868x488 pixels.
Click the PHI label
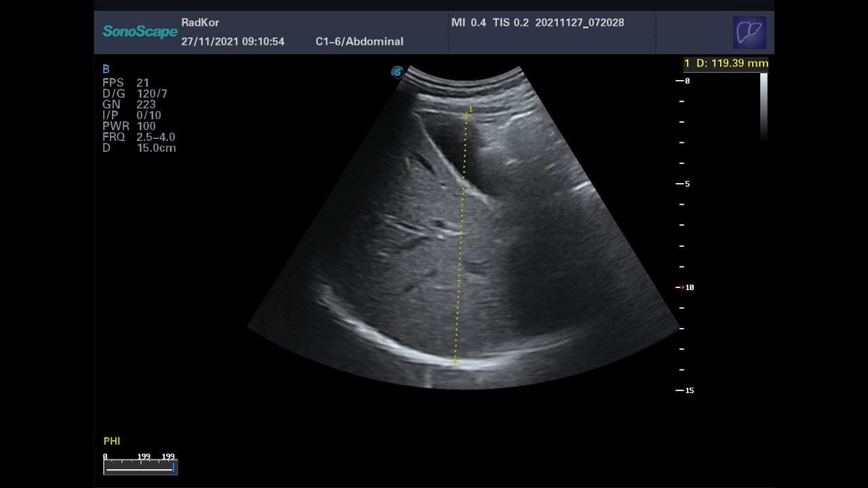click(x=112, y=441)
